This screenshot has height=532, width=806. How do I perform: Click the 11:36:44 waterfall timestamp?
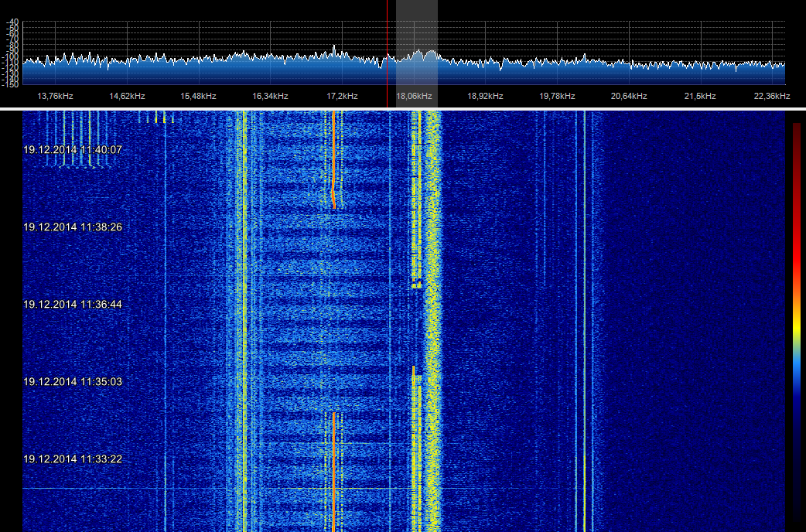coord(73,305)
